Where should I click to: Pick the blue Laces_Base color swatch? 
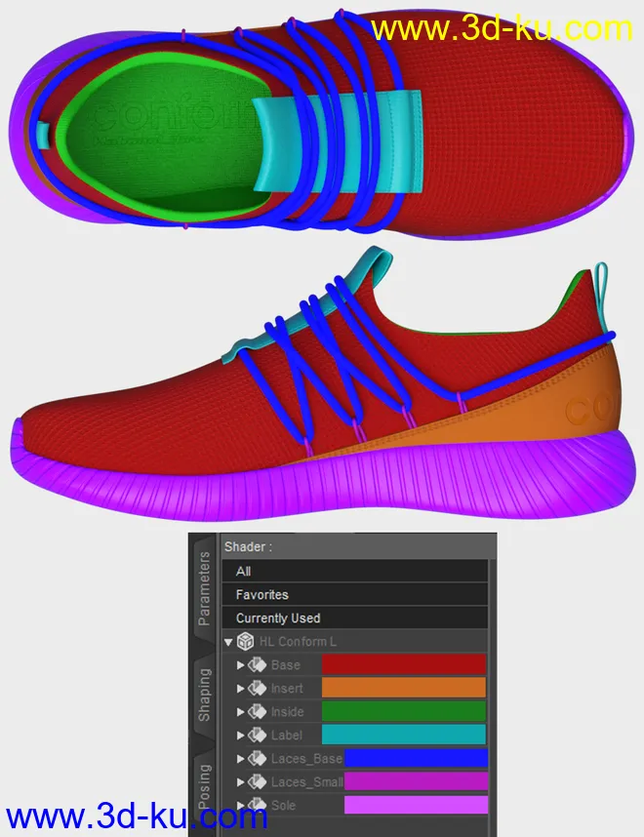(x=416, y=759)
